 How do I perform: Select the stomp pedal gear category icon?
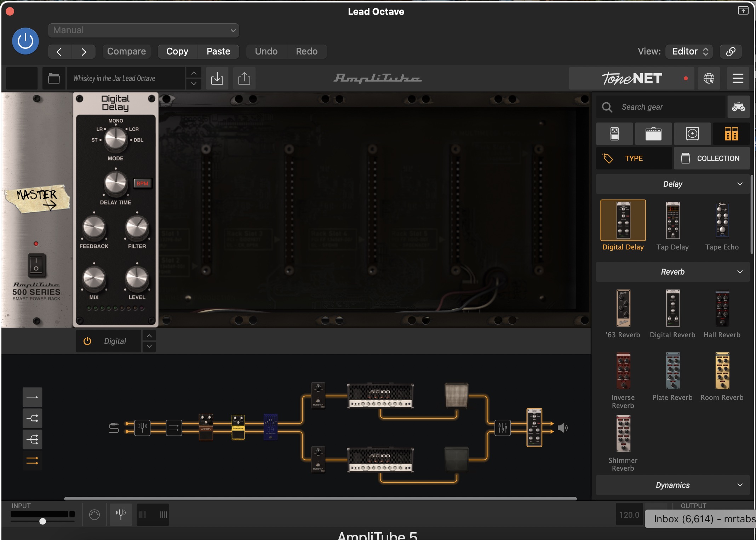614,134
